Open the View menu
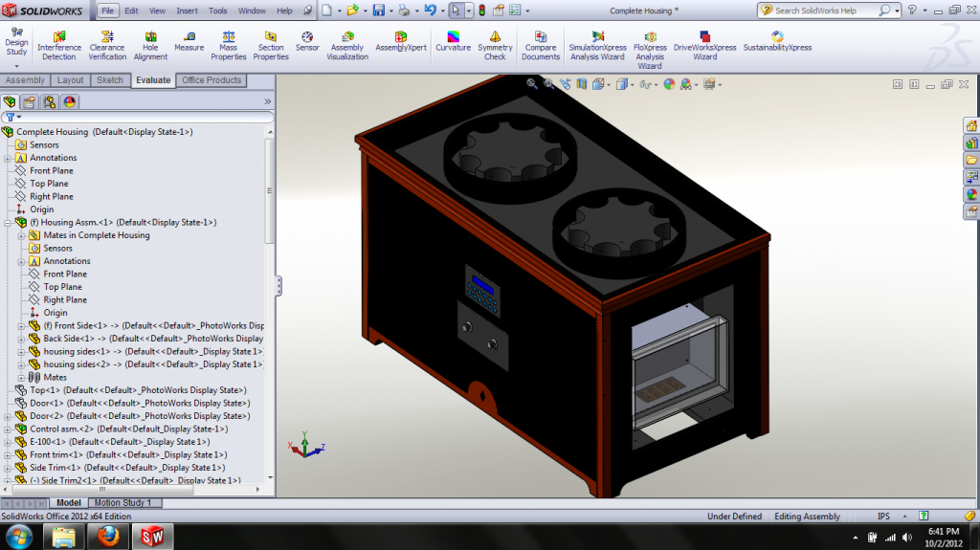This screenshot has width=980, height=550. [158, 11]
